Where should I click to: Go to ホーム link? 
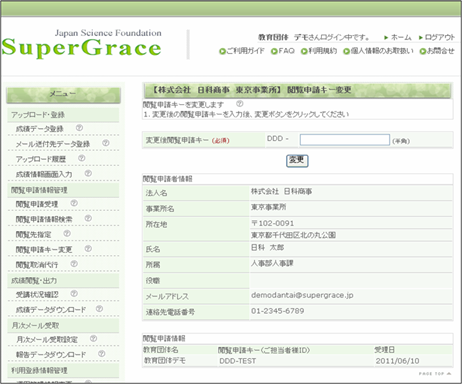397,37
